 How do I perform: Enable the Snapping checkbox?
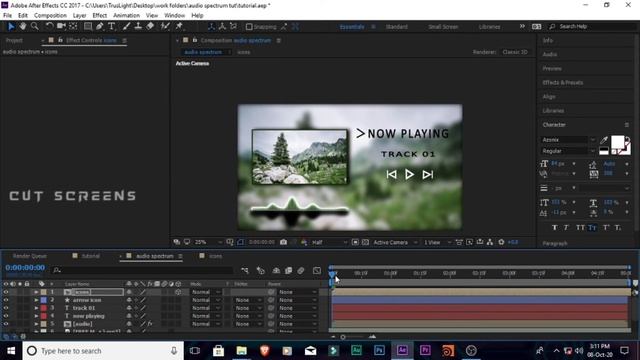click(x=249, y=27)
